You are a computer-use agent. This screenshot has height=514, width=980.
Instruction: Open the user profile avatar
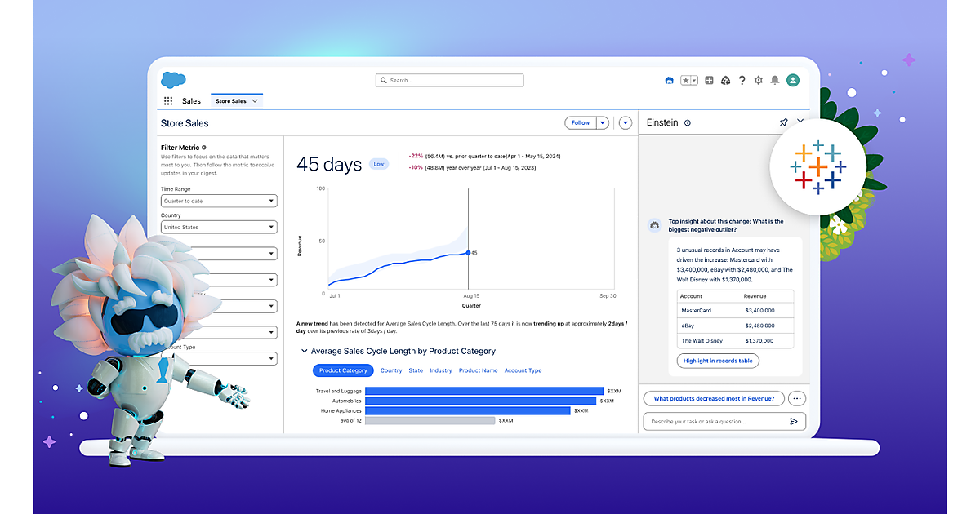pos(792,80)
